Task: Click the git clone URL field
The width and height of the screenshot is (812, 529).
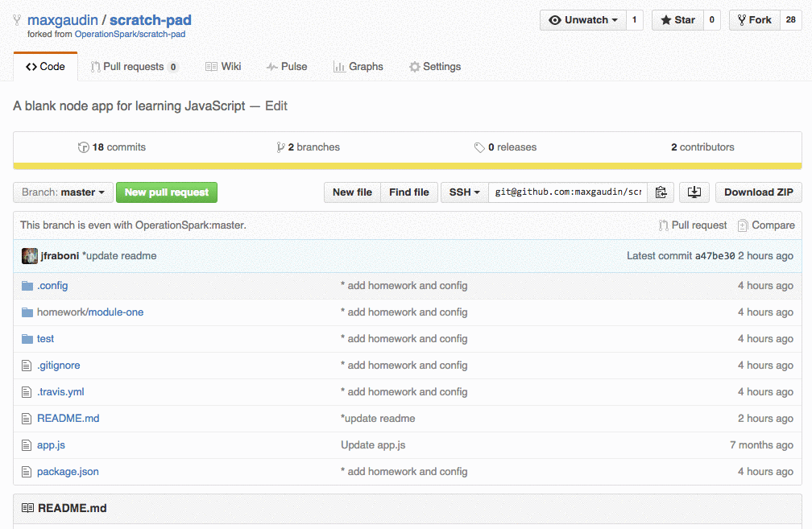Action: coord(568,192)
